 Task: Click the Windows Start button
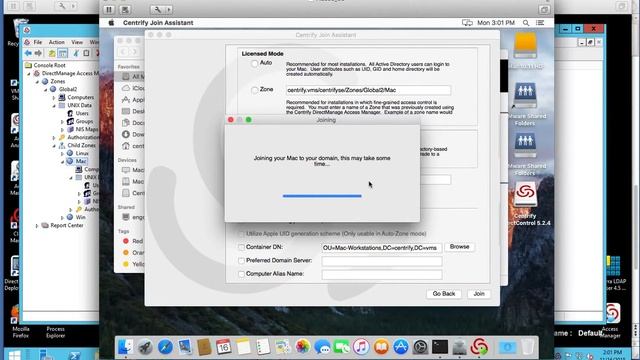point(14,355)
